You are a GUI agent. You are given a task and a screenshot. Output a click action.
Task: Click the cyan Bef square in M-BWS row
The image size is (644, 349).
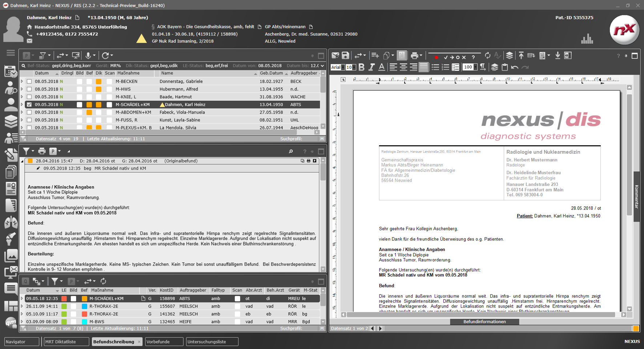pyautogui.click(x=84, y=322)
